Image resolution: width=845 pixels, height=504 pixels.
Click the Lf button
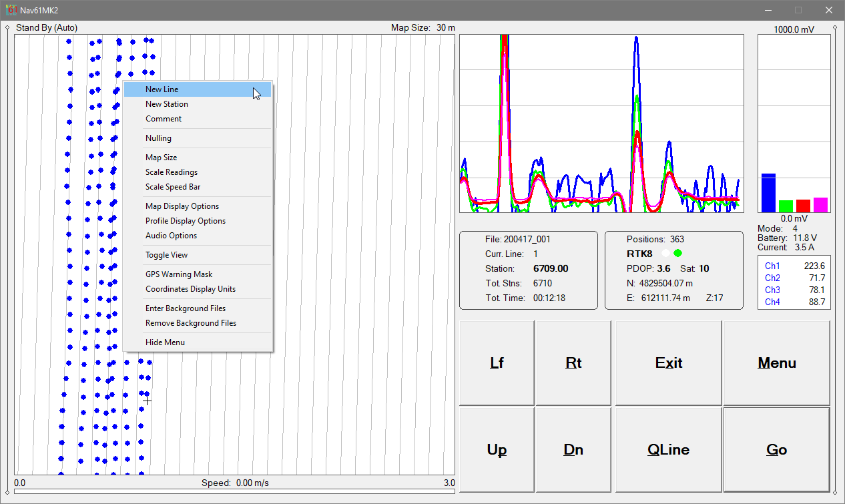pyautogui.click(x=497, y=363)
